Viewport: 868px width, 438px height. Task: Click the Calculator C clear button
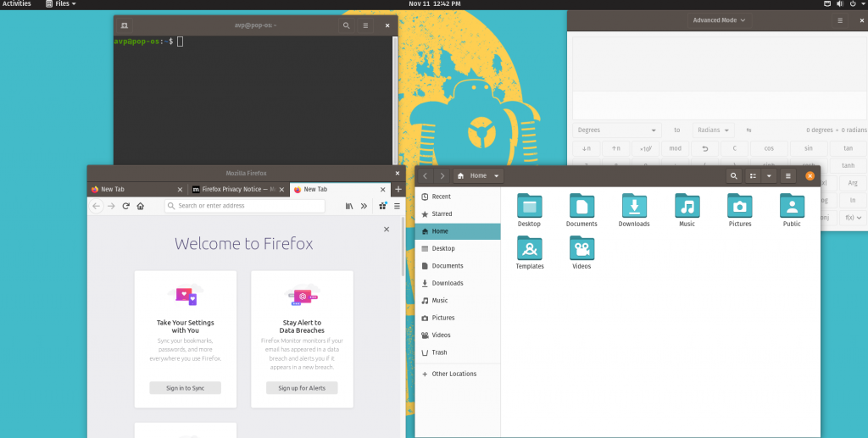[x=735, y=148]
